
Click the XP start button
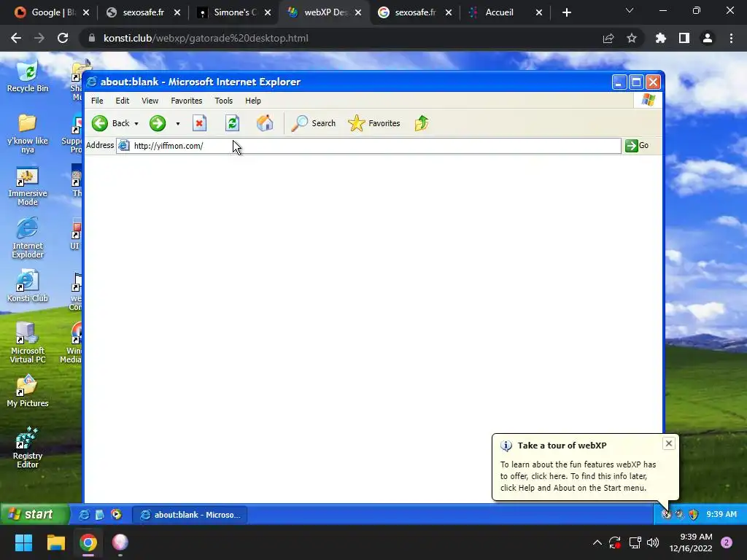point(34,514)
